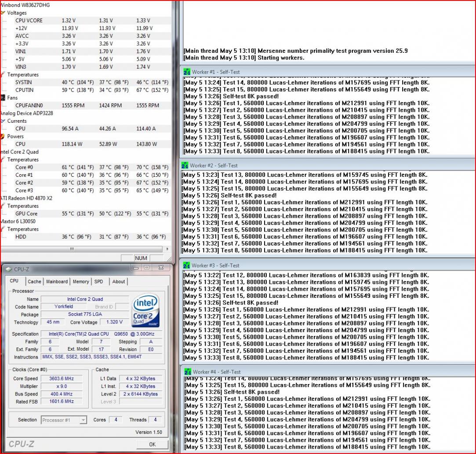476x454 pixels.
Task: Select the AVCC voltage row
Action: [93, 36]
